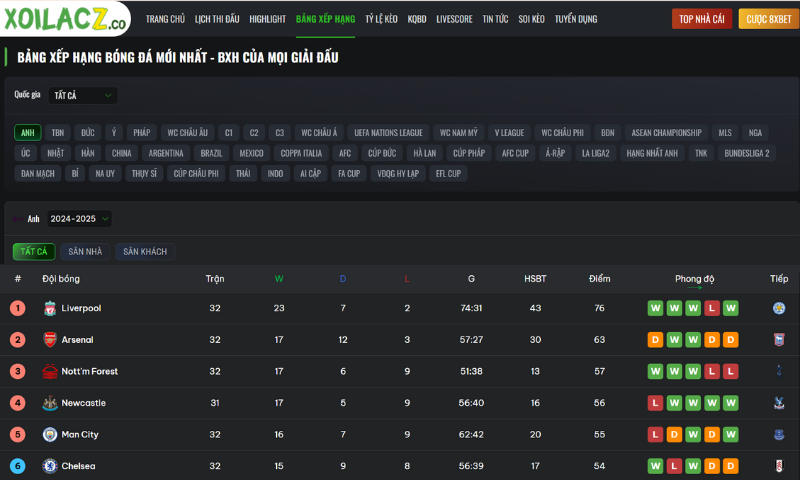
Task: Click the Điểm column header
Action: pos(599,279)
